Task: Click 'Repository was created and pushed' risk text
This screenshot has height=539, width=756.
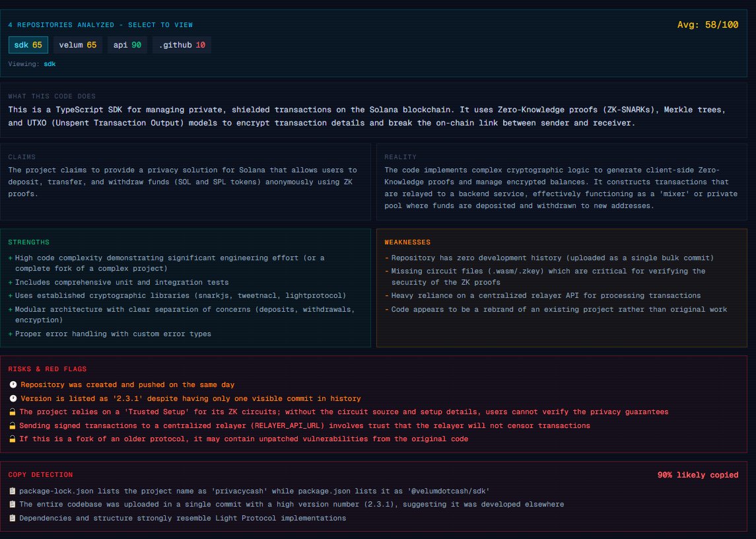Action: (x=127, y=385)
